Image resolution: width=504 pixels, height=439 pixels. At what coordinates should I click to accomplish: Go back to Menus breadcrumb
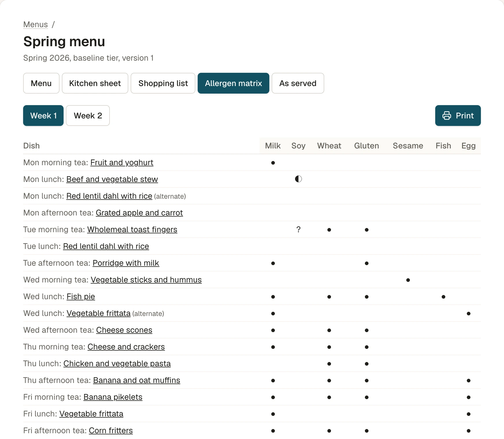click(36, 25)
